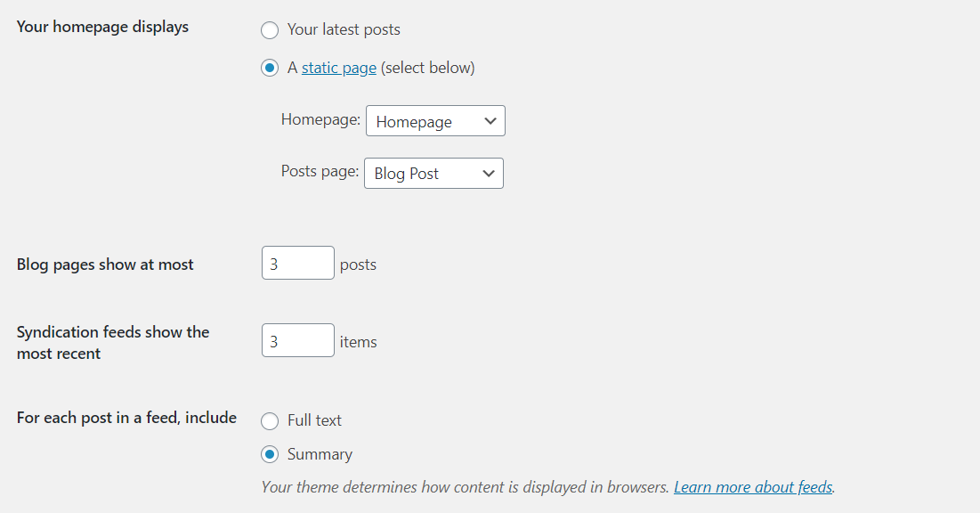Click the "Posts page:" label text

click(319, 171)
